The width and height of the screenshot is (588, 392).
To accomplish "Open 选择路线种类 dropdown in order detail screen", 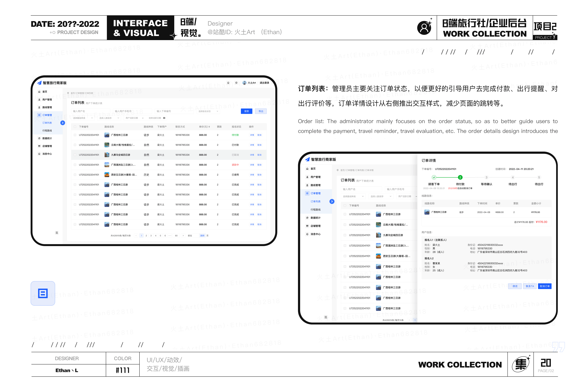I will coord(353,196).
